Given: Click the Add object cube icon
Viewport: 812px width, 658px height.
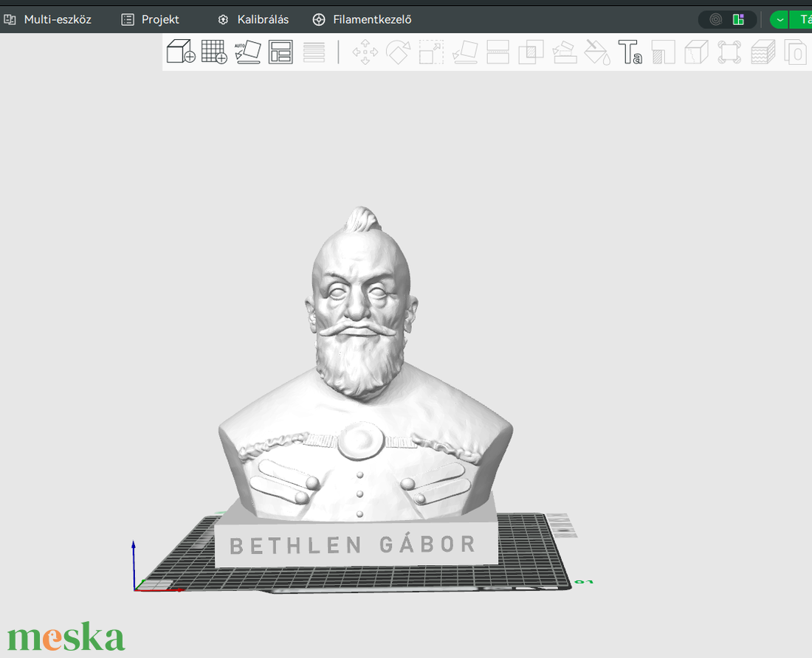Looking at the screenshot, I should pyautogui.click(x=181, y=52).
